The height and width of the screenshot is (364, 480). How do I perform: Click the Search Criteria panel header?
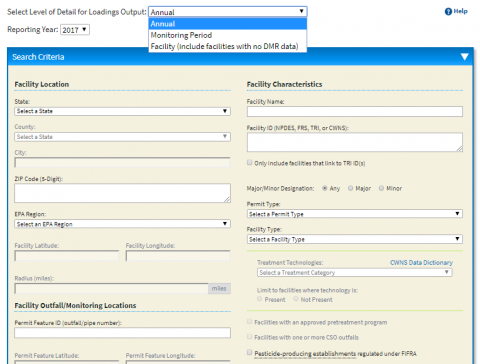pyautogui.click(x=240, y=57)
